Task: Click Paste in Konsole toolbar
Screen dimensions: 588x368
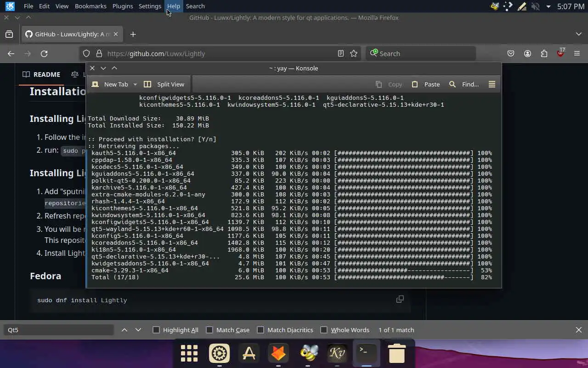Action: tap(426, 84)
